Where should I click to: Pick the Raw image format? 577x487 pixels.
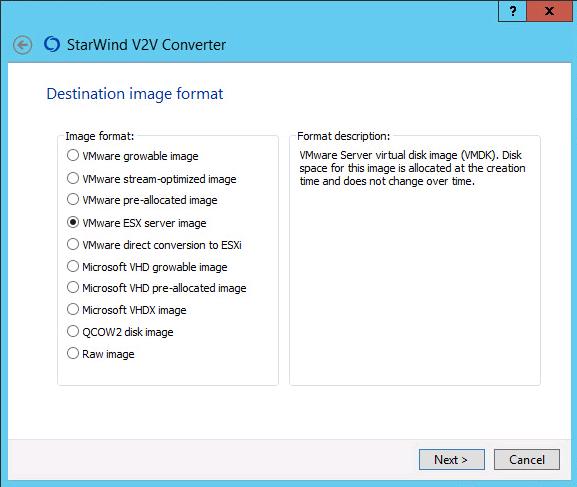pyautogui.click(x=101, y=354)
